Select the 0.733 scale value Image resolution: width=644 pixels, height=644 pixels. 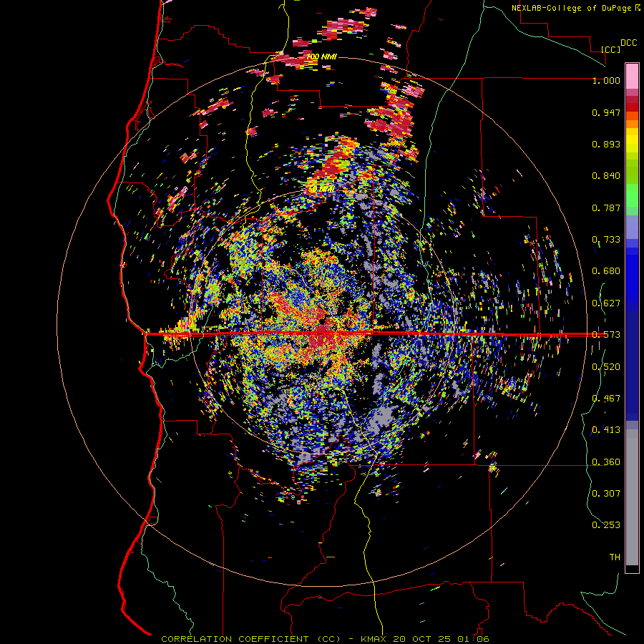[606, 240]
